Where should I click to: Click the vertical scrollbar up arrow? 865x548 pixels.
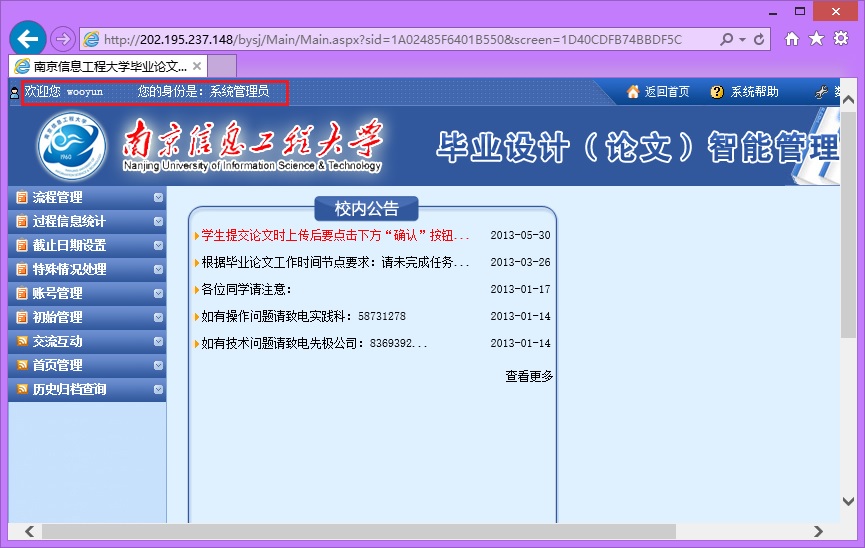point(848,100)
